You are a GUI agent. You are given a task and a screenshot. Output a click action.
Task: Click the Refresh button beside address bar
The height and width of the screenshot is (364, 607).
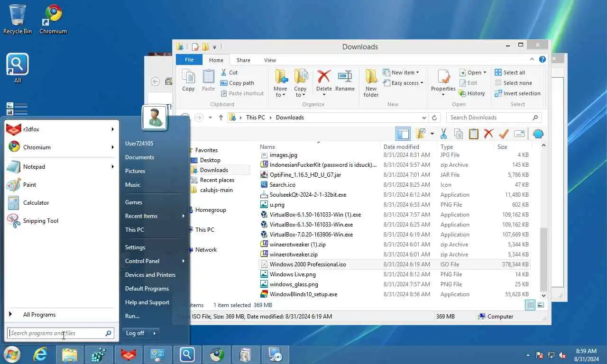[x=434, y=118]
